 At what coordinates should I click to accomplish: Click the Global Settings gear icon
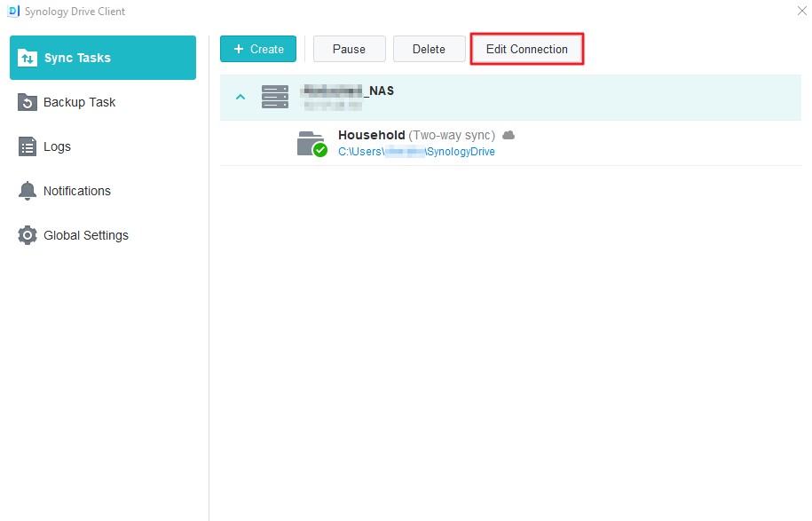(x=27, y=235)
